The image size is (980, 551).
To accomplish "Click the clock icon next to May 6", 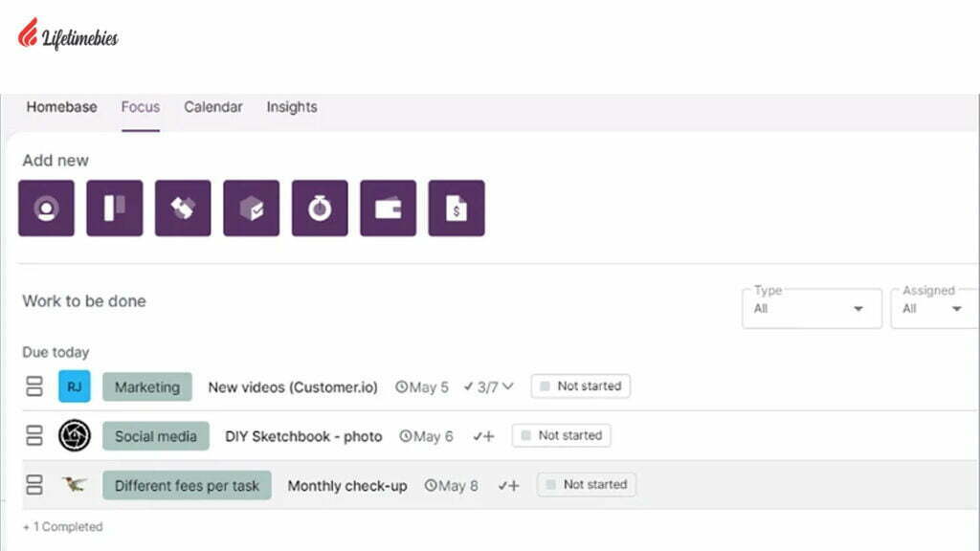I will point(406,436).
